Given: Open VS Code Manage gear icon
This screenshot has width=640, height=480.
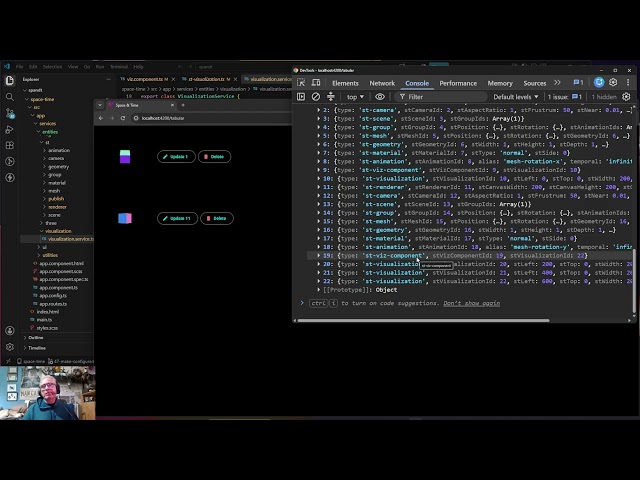Looking at the screenshot, I should click(10, 347).
